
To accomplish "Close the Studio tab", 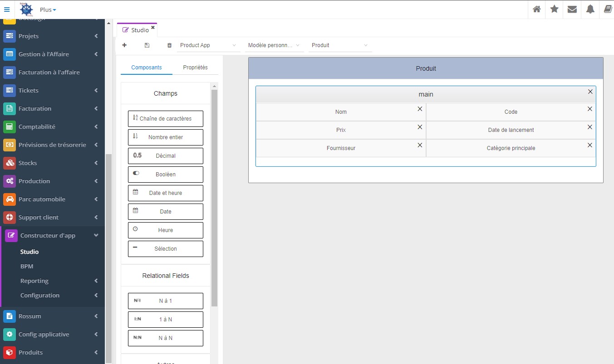I will [153, 28].
